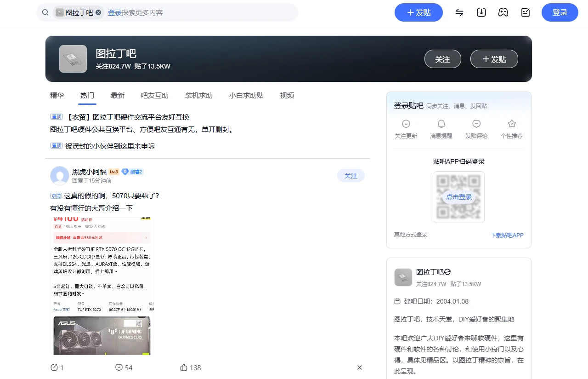Viewport: 588px width, 379px height.
Task: Follow the forum via banner 关注 button
Action: coord(442,59)
